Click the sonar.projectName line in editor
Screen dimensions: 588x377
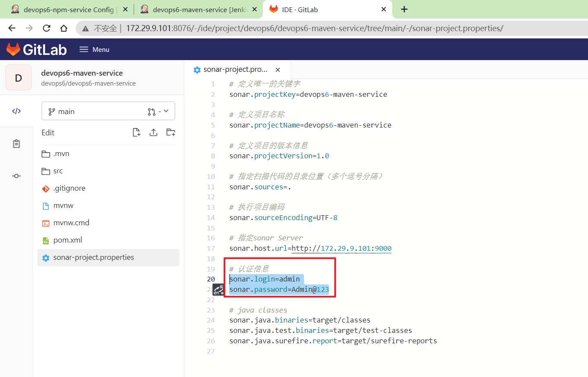[x=310, y=125]
